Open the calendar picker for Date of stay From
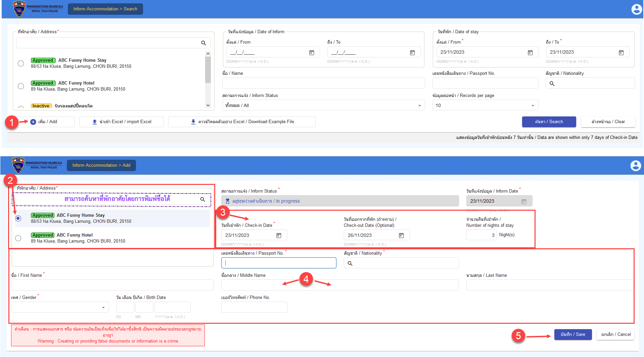Image resolution: width=644 pixels, height=357 pixels. [530, 52]
